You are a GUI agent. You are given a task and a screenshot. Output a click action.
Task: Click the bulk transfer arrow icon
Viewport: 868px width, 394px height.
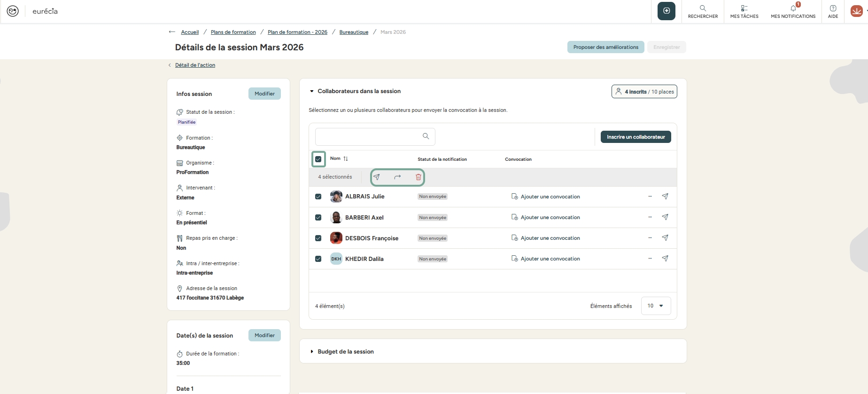[x=397, y=177]
